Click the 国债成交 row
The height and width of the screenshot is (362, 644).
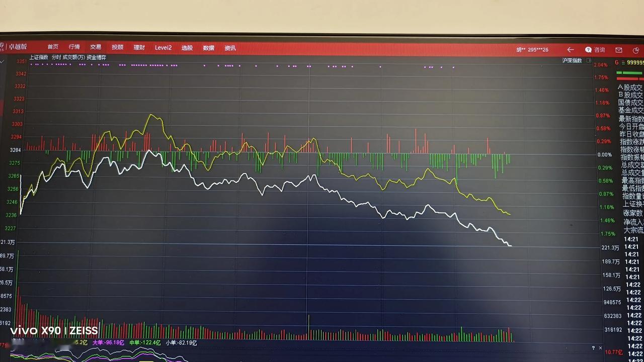631,103
